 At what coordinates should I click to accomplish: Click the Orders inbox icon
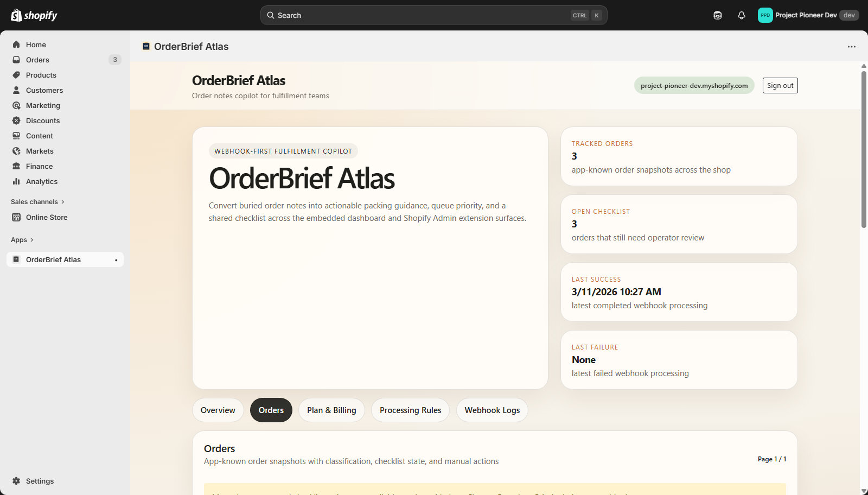[16, 60]
